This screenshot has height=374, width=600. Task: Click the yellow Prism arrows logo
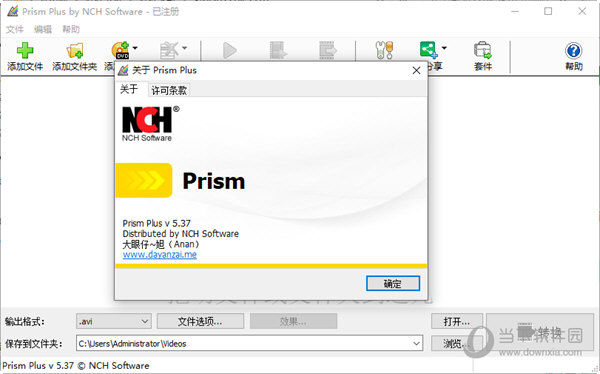tap(144, 180)
